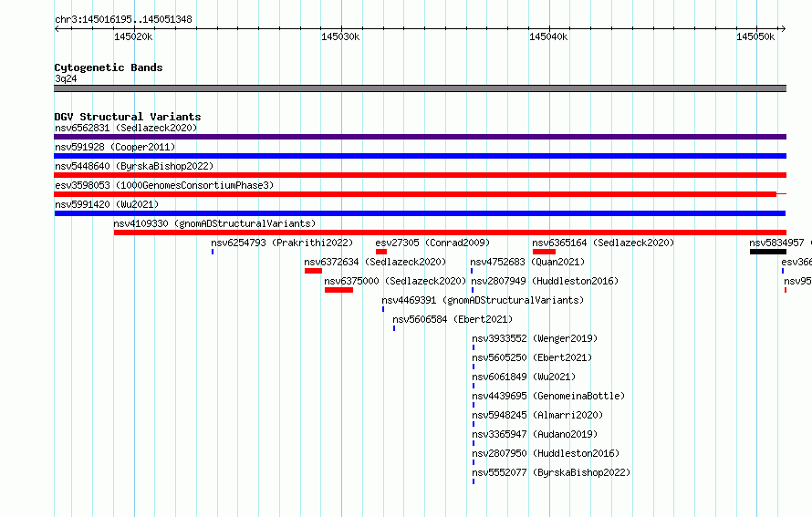
Task: Open variant label nsv6061849 (Wu2021)
Action: coord(524,377)
